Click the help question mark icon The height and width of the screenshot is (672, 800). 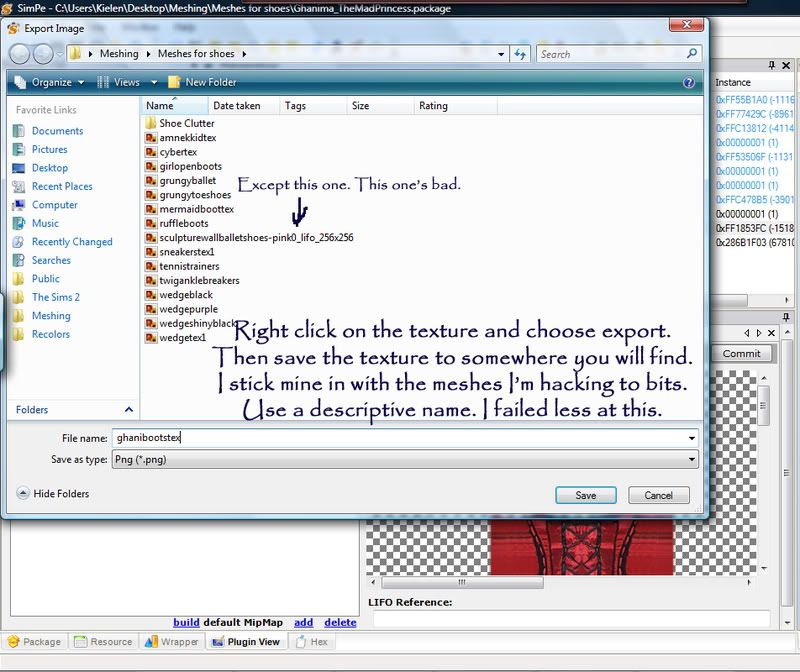pos(688,82)
